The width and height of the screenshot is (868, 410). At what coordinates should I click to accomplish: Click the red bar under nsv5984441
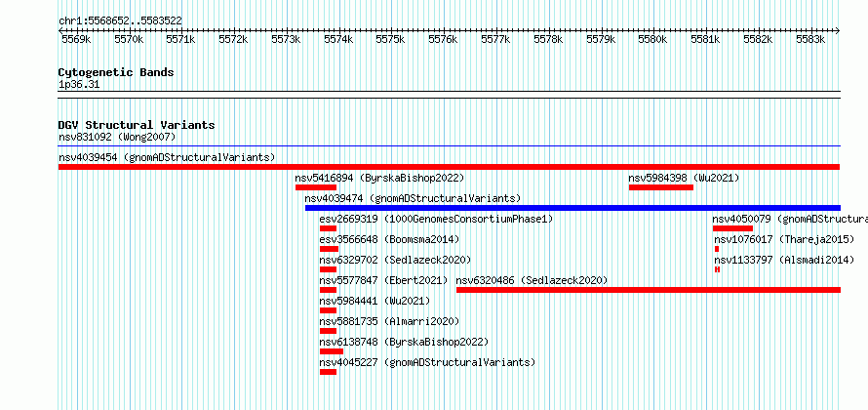pyautogui.click(x=328, y=310)
